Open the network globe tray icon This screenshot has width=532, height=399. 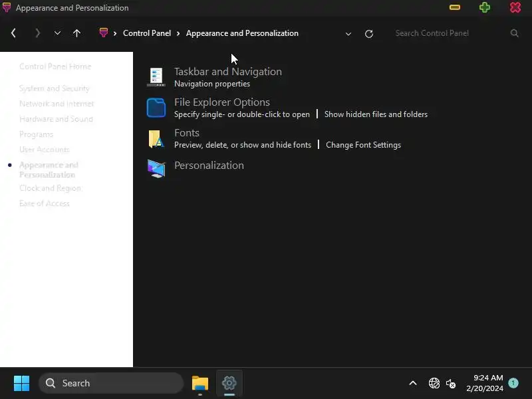pyautogui.click(x=434, y=384)
